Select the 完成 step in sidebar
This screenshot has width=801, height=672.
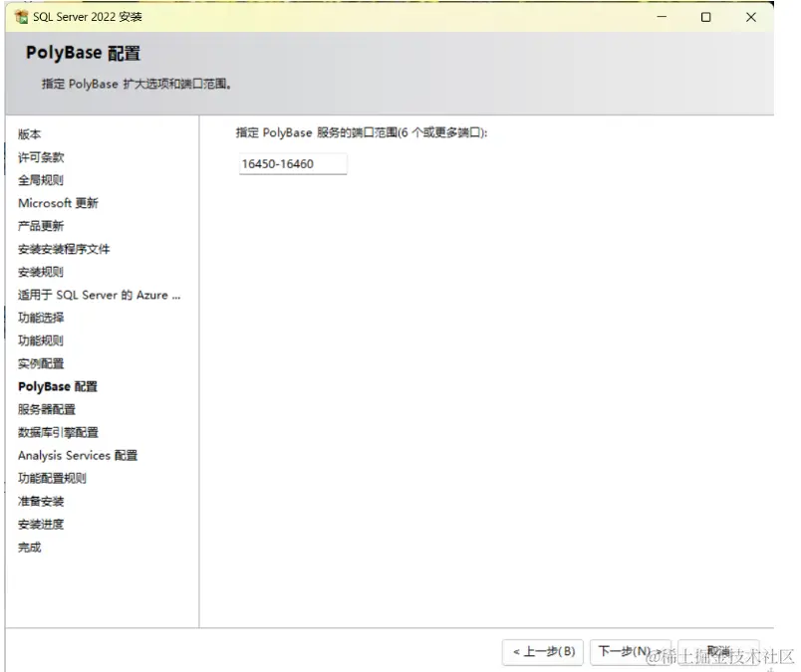click(30, 548)
